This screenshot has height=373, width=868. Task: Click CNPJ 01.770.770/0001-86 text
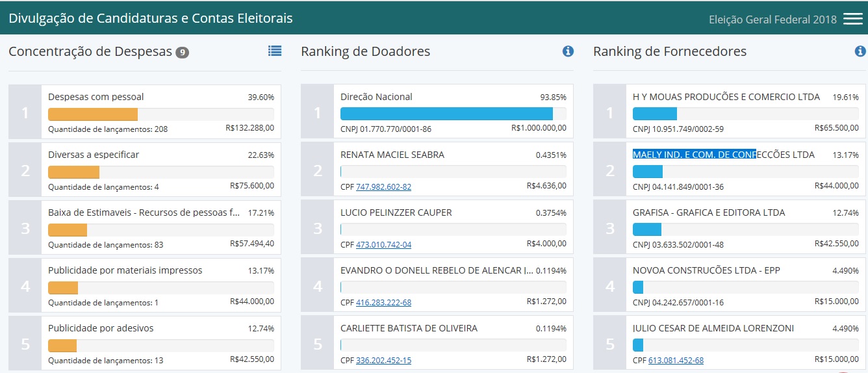386,129
